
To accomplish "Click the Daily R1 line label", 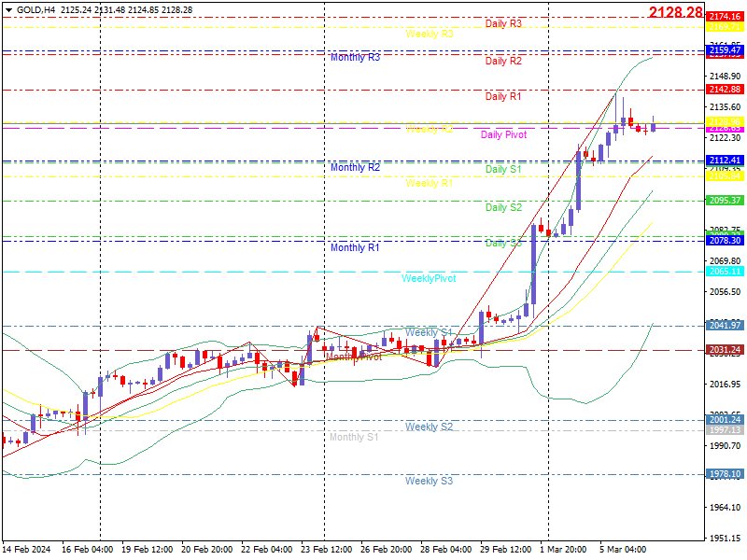I will (x=503, y=97).
